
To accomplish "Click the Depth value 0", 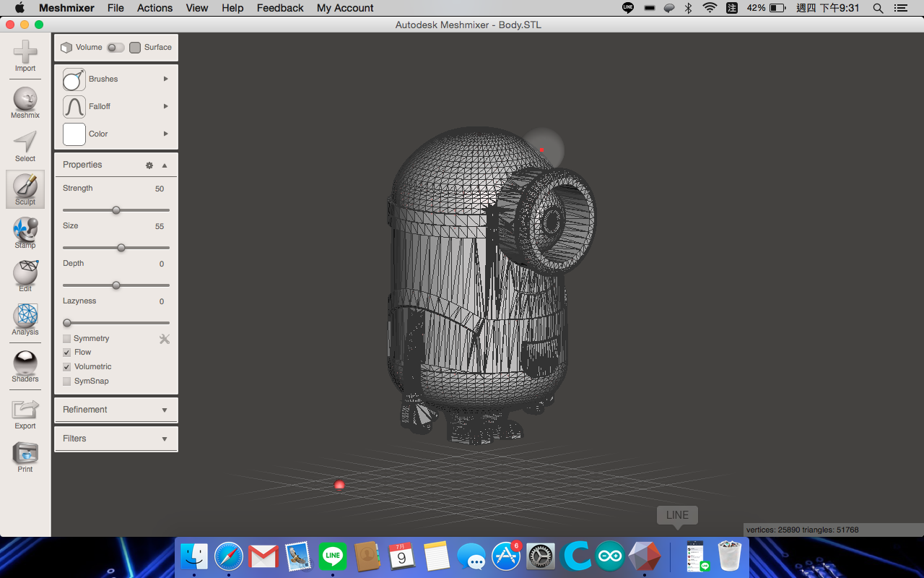I will pyautogui.click(x=162, y=264).
